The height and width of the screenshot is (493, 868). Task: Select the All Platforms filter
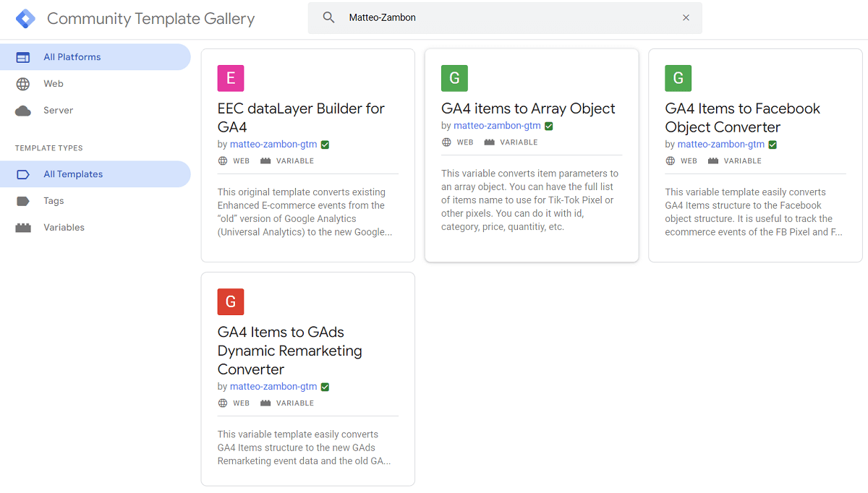pos(95,57)
